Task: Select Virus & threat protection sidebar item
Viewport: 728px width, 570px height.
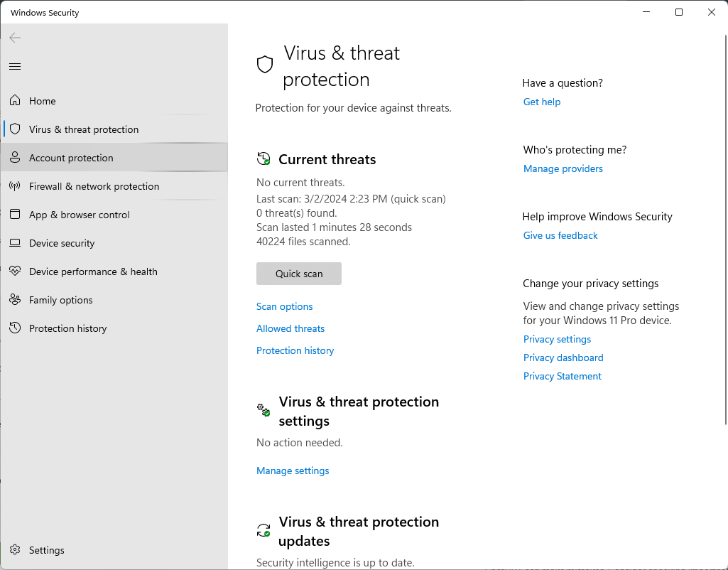Action: tap(114, 129)
